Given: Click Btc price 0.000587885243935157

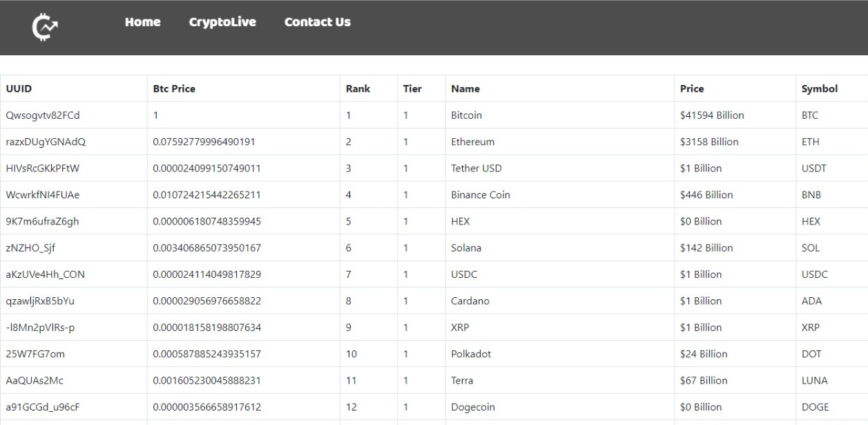Looking at the screenshot, I should [207, 354].
